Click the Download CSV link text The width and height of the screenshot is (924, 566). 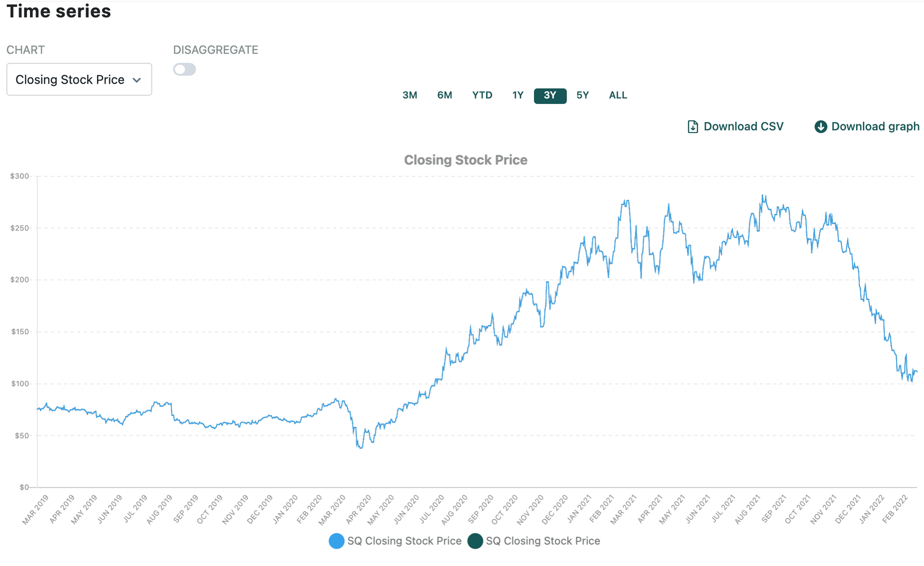pos(743,127)
